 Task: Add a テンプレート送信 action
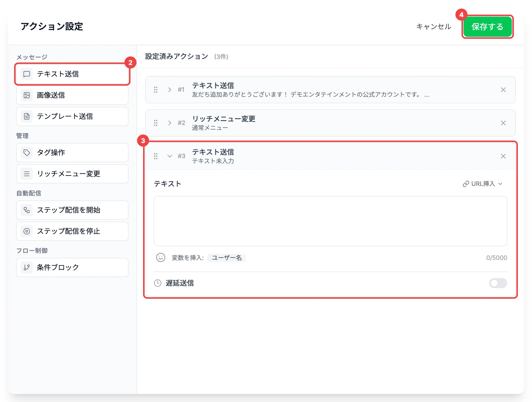pyautogui.click(x=72, y=116)
